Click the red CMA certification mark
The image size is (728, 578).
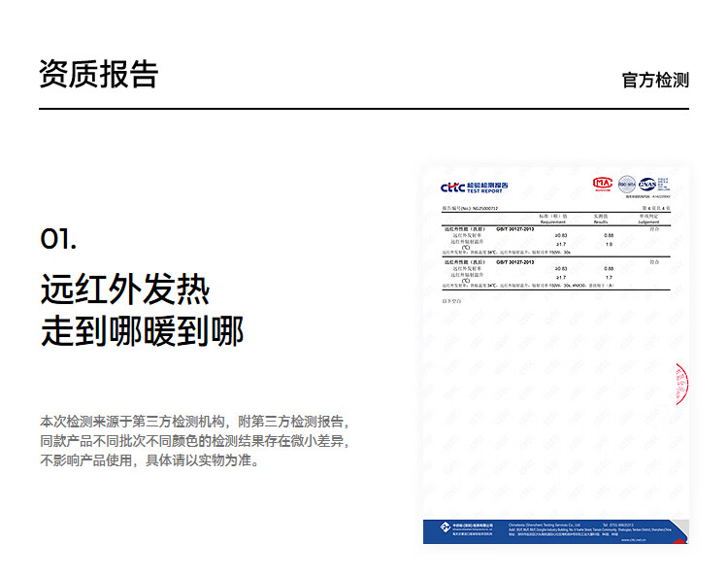602,184
